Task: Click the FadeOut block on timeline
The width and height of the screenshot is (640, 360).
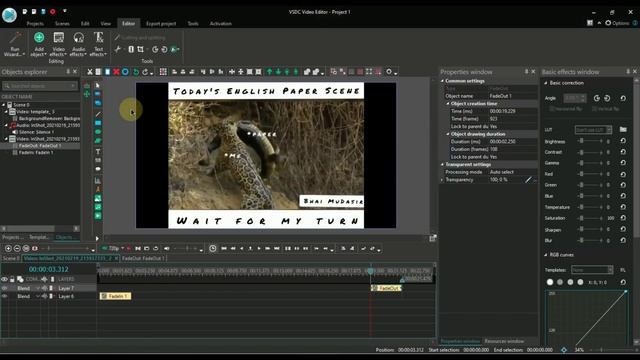Action: click(386, 288)
